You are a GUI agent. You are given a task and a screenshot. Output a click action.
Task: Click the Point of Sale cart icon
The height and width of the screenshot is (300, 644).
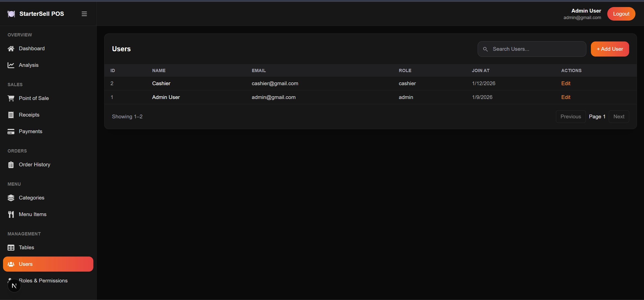(11, 98)
